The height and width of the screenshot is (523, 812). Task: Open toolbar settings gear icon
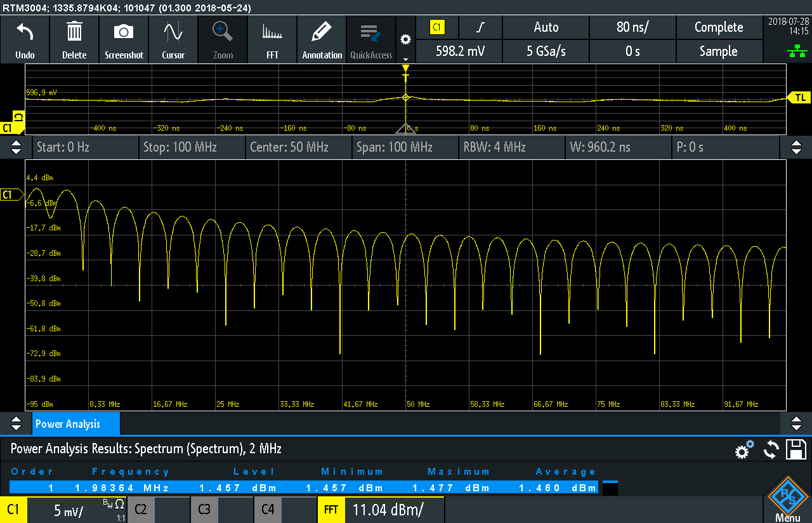(405, 39)
